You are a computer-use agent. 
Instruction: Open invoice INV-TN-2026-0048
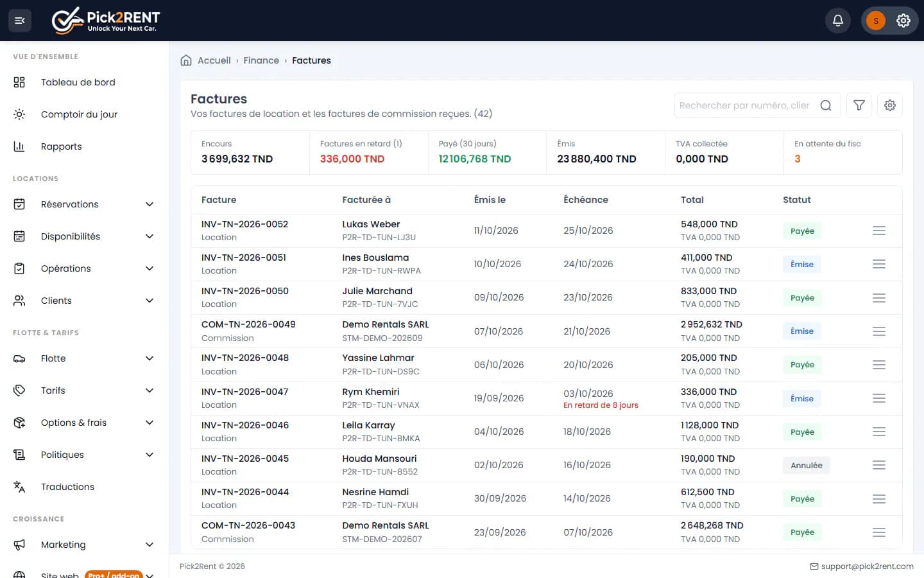pos(245,358)
